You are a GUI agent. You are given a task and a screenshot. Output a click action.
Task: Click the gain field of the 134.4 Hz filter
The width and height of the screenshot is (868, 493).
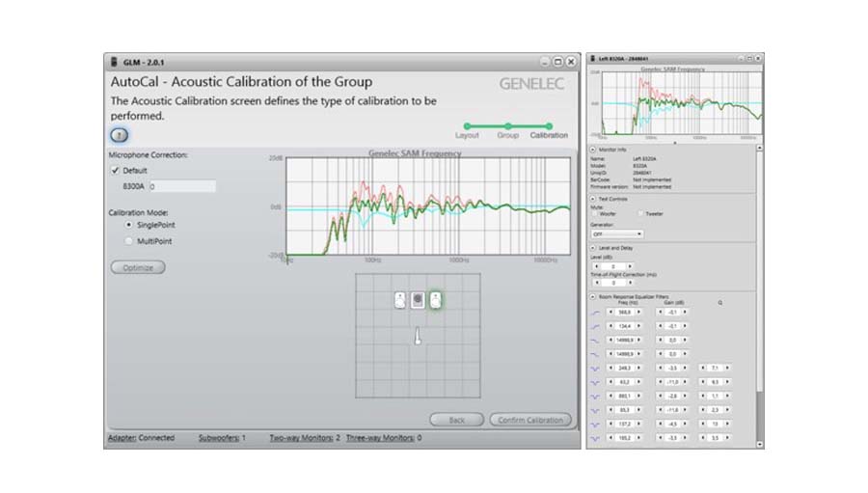point(672,326)
